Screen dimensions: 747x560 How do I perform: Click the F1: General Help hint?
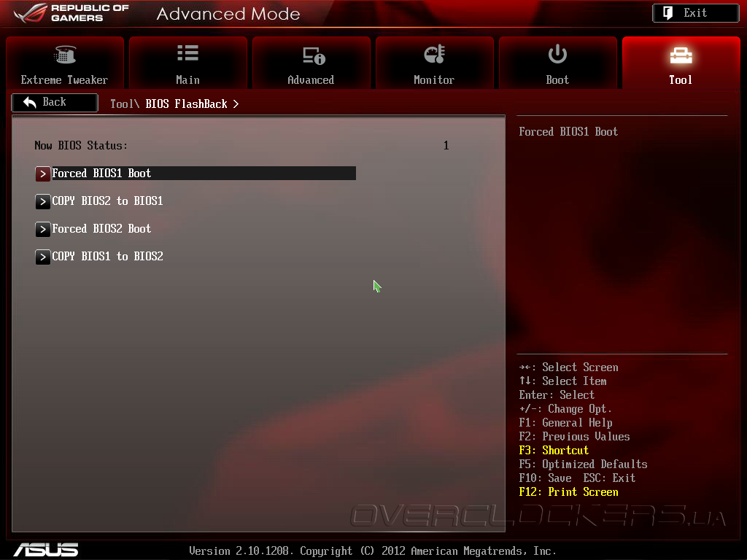565,422
